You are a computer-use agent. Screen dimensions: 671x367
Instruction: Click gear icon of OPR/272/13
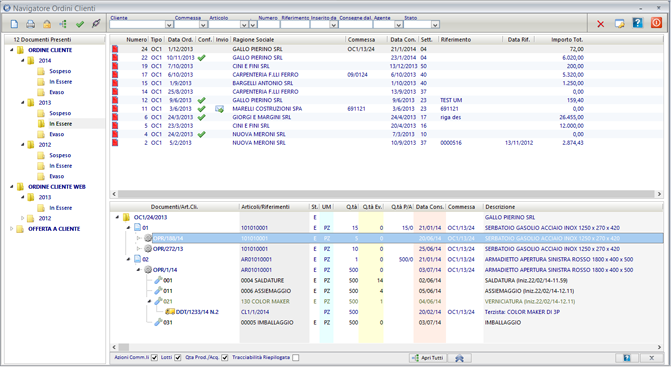point(148,249)
